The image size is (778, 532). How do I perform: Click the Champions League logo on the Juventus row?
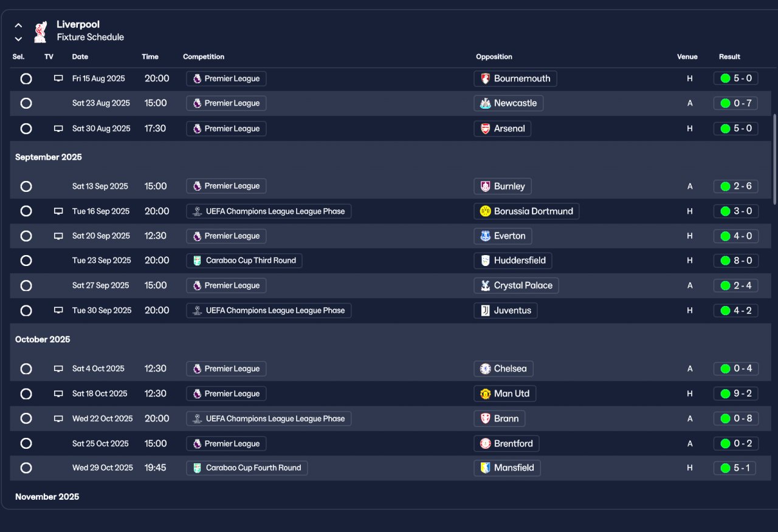(x=197, y=310)
